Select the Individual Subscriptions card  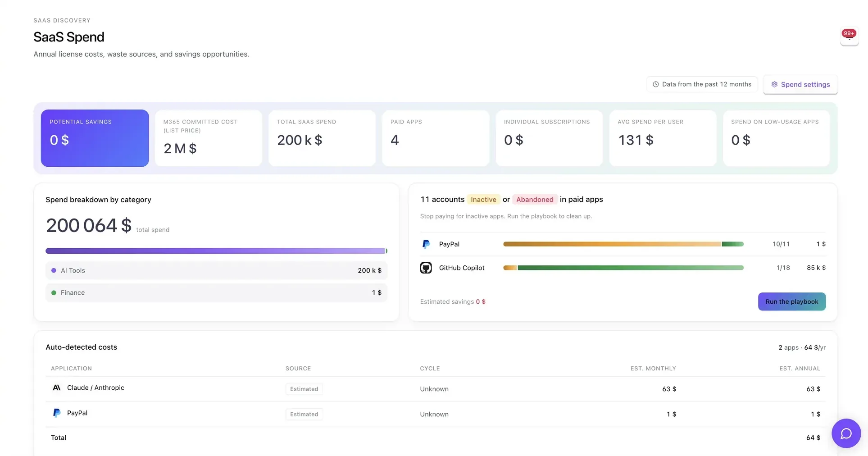pyautogui.click(x=549, y=138)
